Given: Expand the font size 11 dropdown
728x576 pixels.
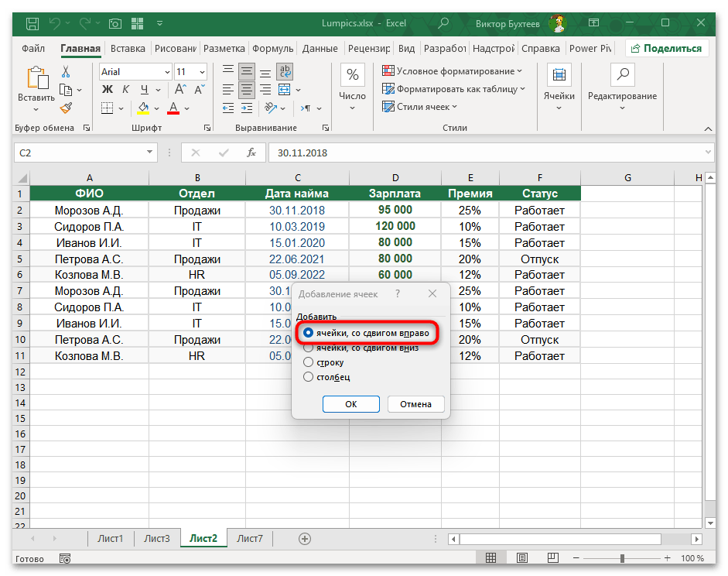Looking at the screenshot, I should point(203,72).
